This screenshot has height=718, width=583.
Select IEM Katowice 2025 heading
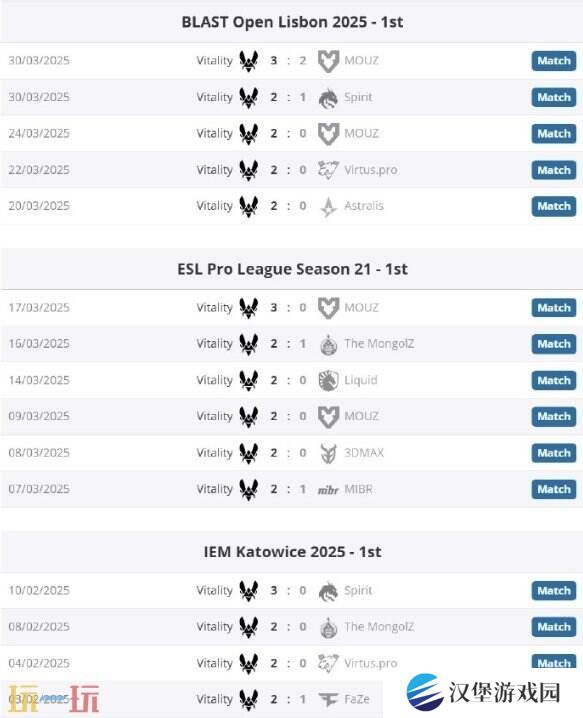(292, 552)
